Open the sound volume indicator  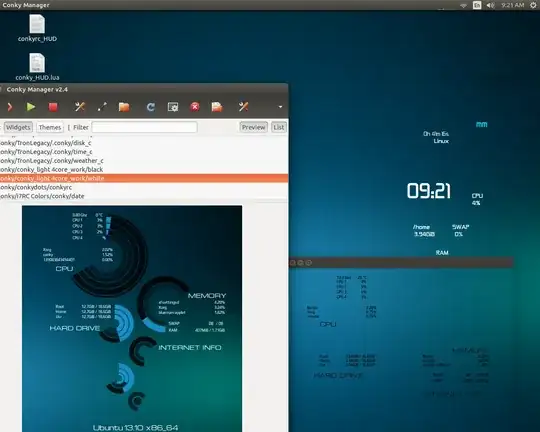pos(490,5)
